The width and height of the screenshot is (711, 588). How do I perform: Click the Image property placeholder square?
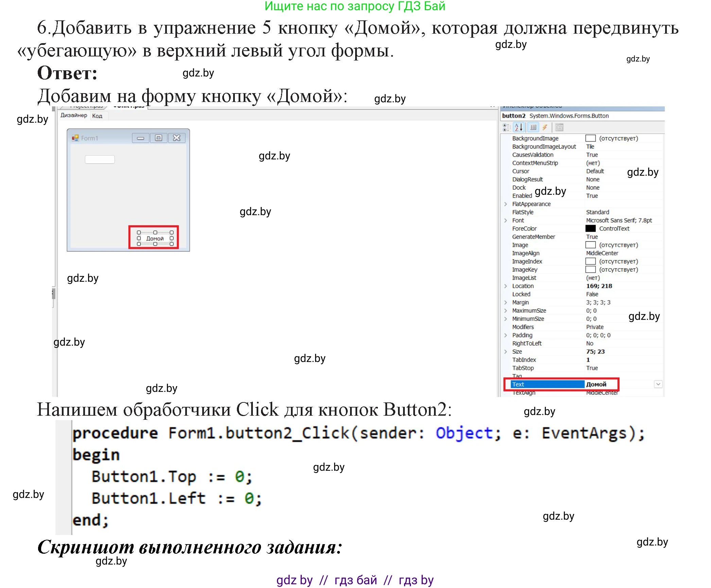590,245
